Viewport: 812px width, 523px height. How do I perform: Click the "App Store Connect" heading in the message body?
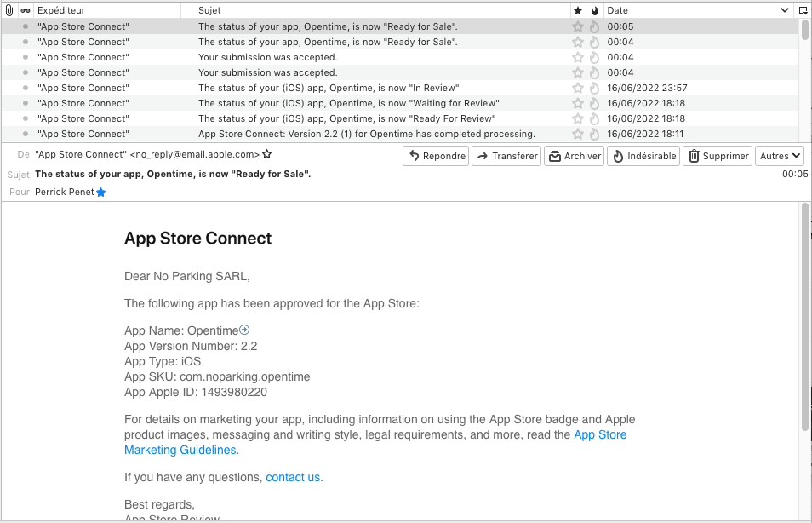pos(197,239)
